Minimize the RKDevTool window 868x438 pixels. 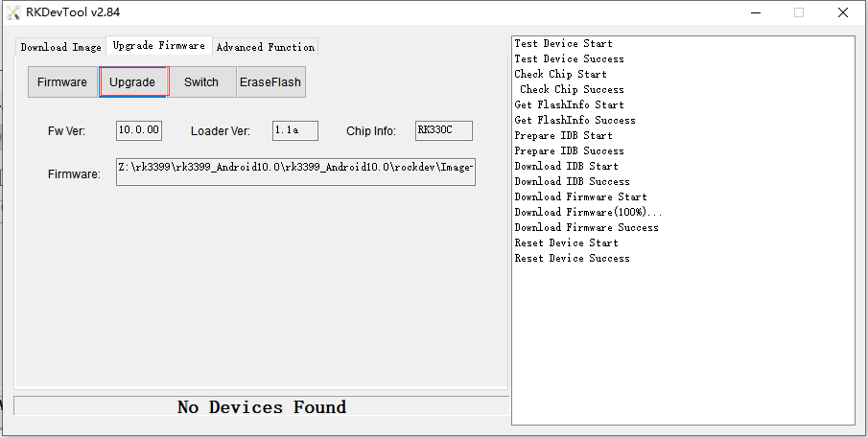pyautogui.click(x=756, y=12)
